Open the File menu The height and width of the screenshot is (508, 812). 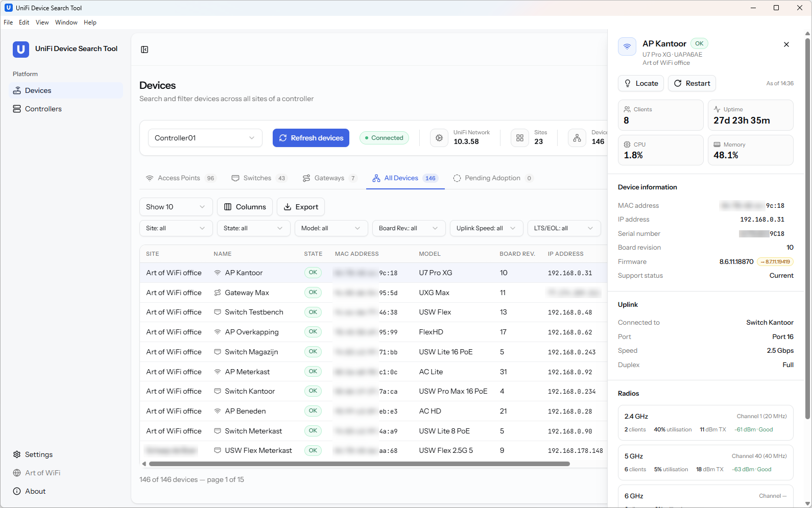tap(8, 22)
